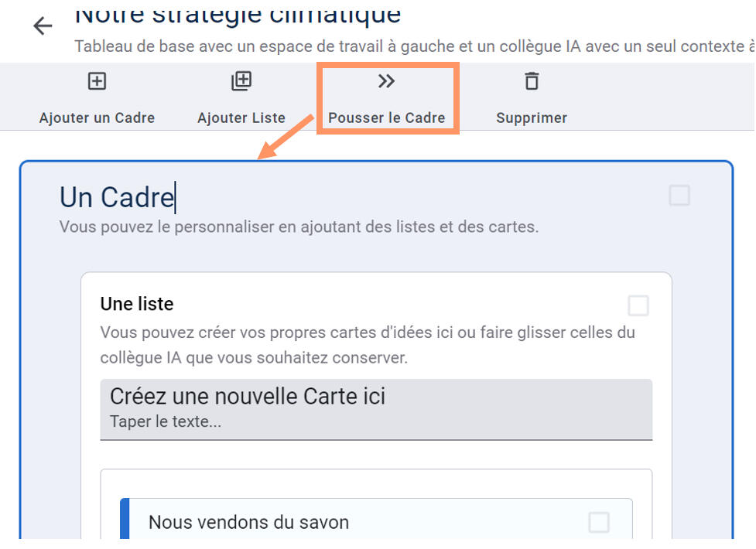The height and width of the screenshot is (549, 756).
Task: Click the Notre stratégie climatique board title
Action: (x=238, y=13)
